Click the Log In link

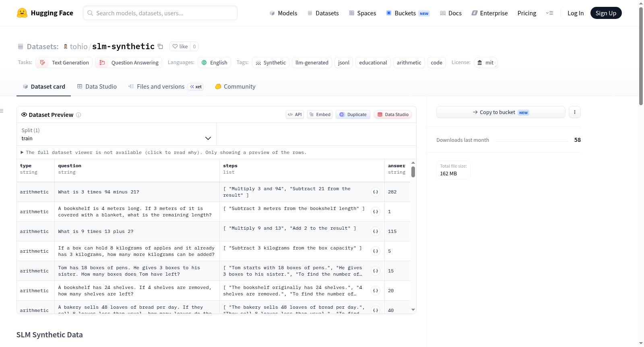coord(576,13)
